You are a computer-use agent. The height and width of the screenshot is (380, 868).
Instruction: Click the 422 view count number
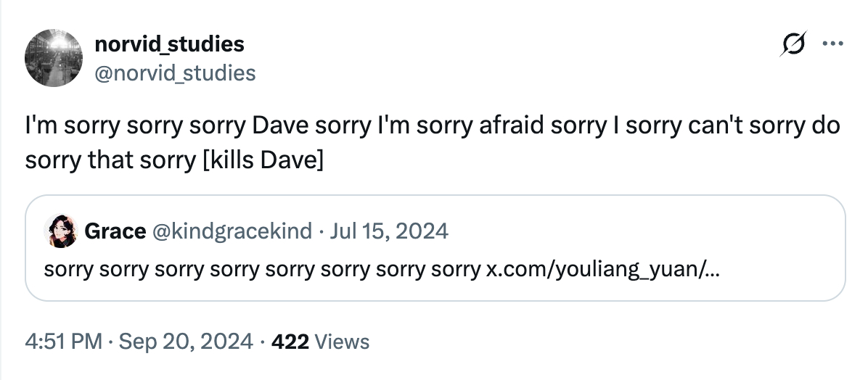[x=290, y=341]
